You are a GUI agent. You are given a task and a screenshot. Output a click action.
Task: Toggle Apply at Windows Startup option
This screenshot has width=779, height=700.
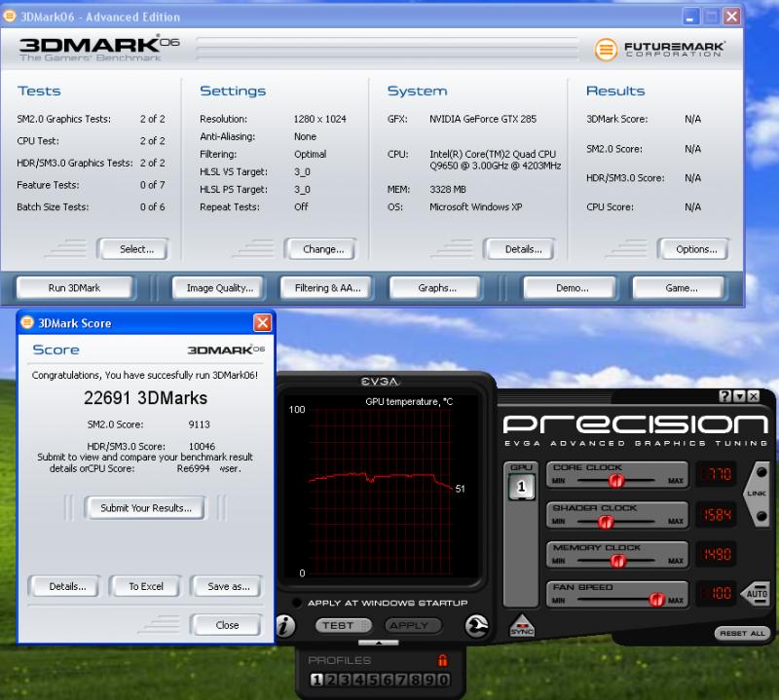click(297, 603)
